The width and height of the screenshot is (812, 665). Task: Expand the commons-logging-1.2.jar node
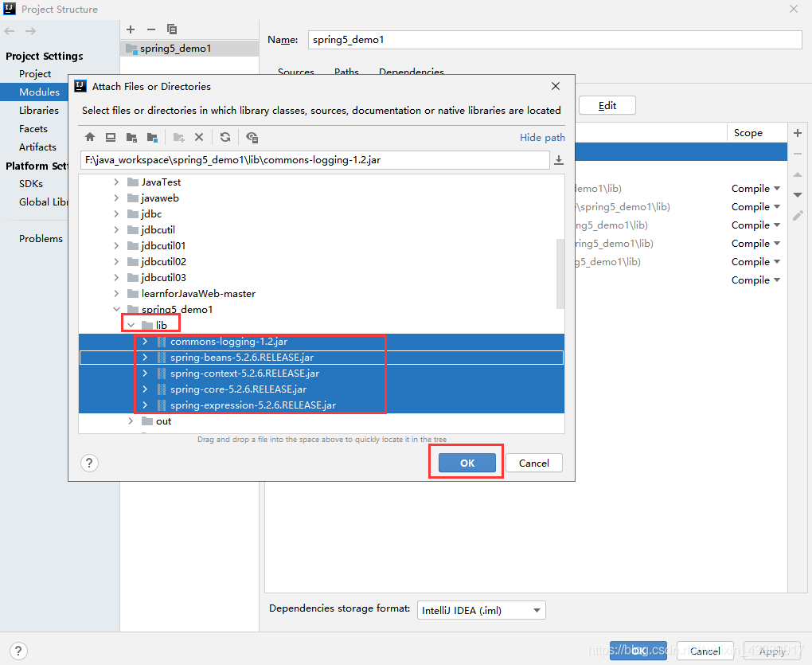145,342
